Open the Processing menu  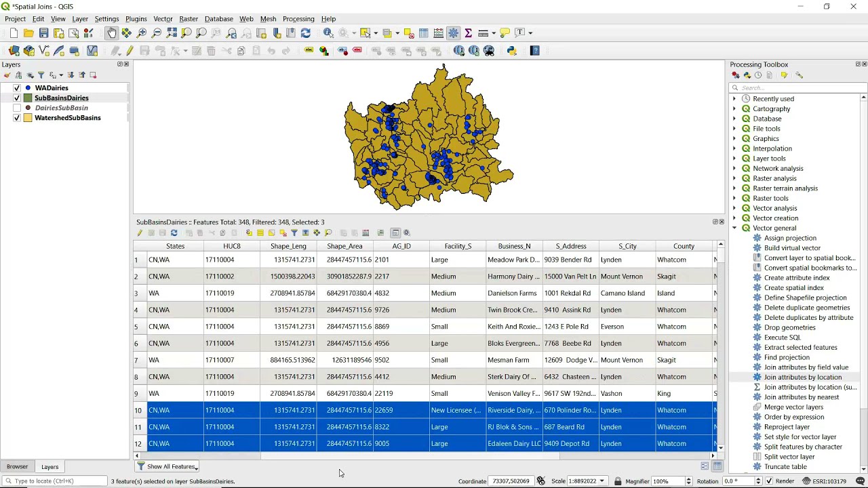click(298, 19)
